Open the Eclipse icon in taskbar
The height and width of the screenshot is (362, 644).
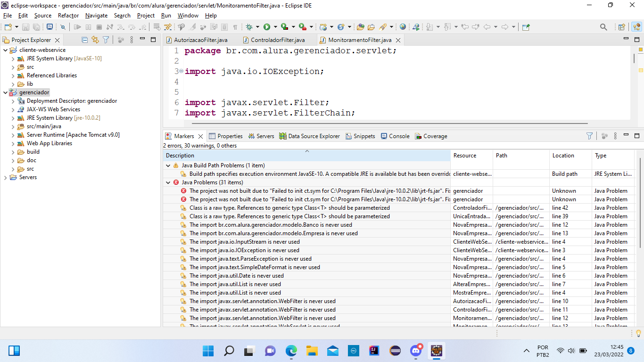coord(395,351)
